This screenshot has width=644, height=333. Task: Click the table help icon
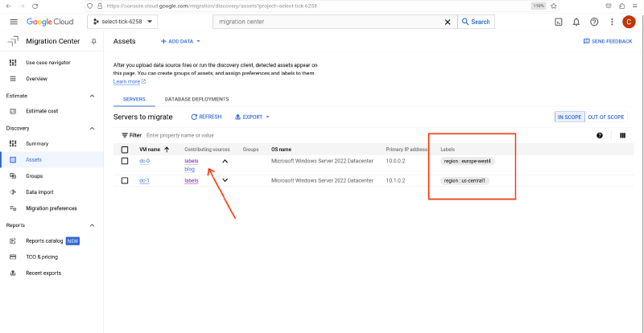point(600,135)
